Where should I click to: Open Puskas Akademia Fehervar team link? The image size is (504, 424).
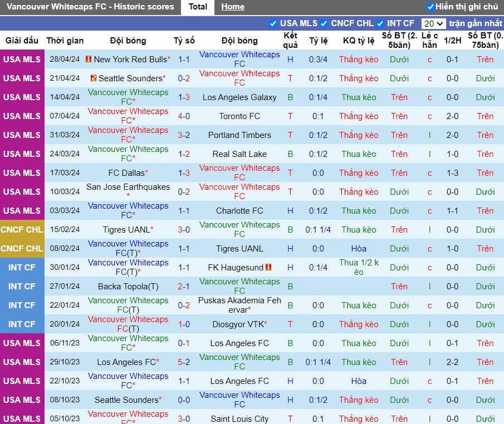(x=239, y=305)
